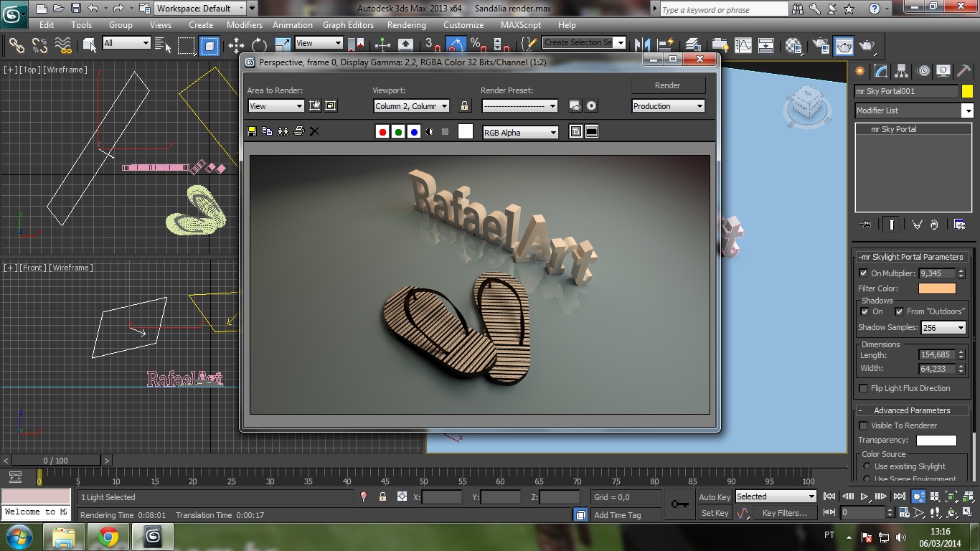Open the Material Editor from toolbar
The width and height of the screenshot is (980, 551).
click(x=793, y=45)
